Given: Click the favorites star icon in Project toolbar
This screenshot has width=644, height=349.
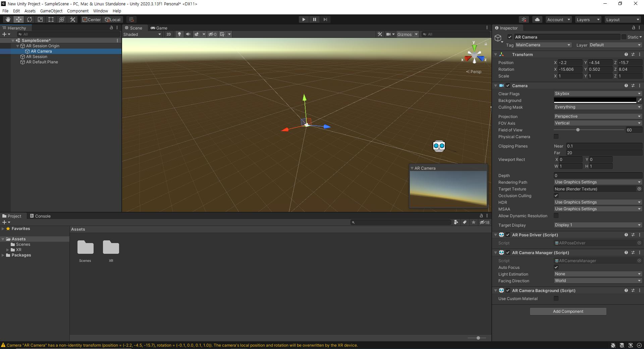Looking at the screenshot, I should click(x=473, y=222).
